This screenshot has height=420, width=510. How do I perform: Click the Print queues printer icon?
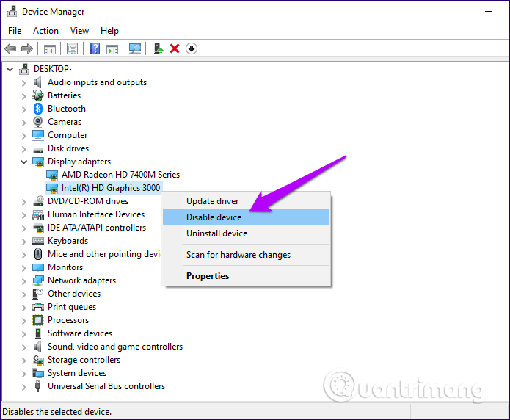[x=38, y=307]
